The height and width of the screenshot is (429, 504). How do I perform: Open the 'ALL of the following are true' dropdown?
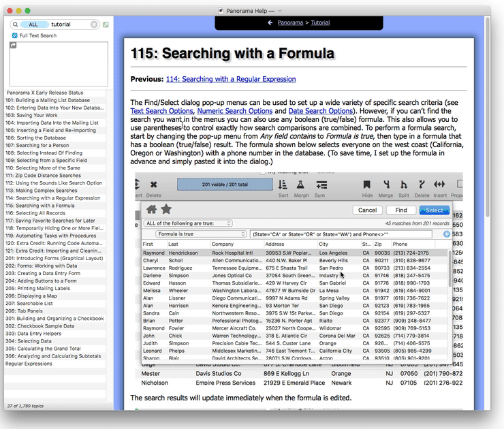[x=188, y=223]
